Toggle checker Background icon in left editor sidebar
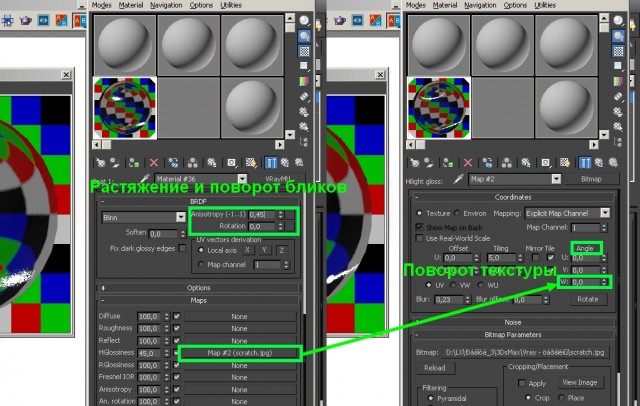 click(304, 51)
